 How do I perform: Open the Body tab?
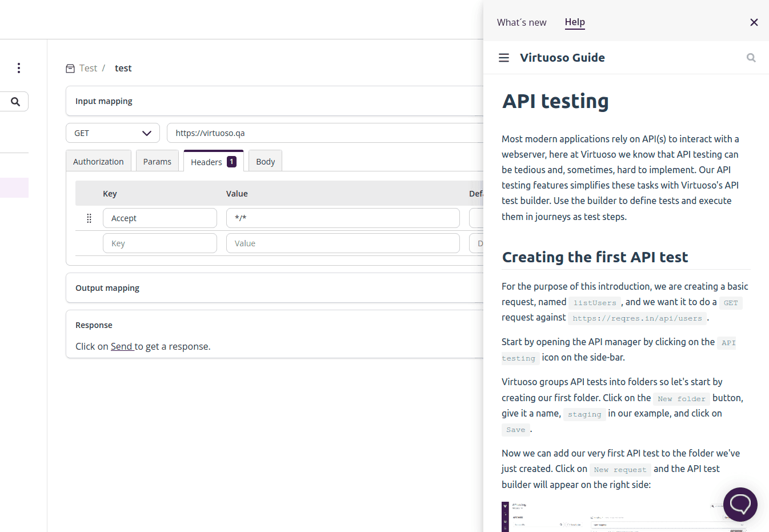pyautogui.click(x=265, y=162)
